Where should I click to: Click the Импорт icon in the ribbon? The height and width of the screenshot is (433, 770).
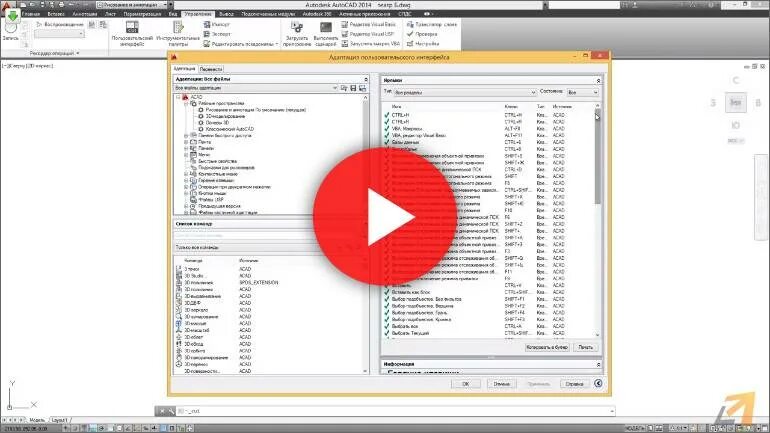(x=207, y=24)
